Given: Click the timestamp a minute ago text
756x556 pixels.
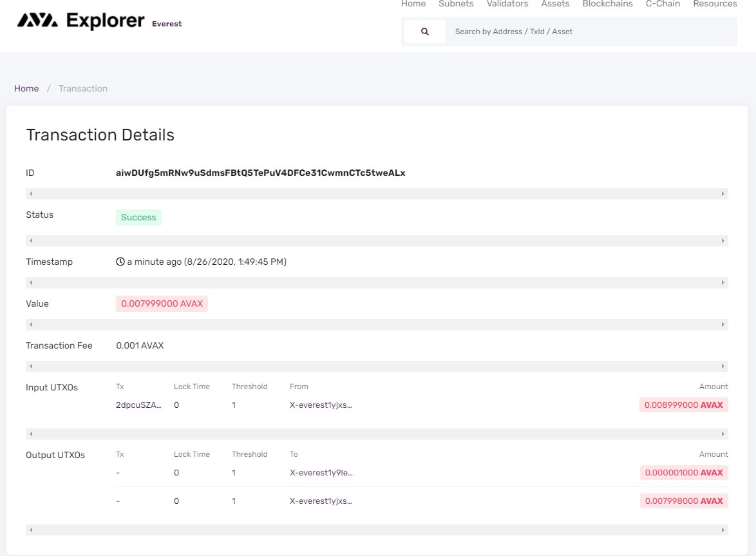Looking at the screenshot, I should pyautogui.click(x=206, y=262).
